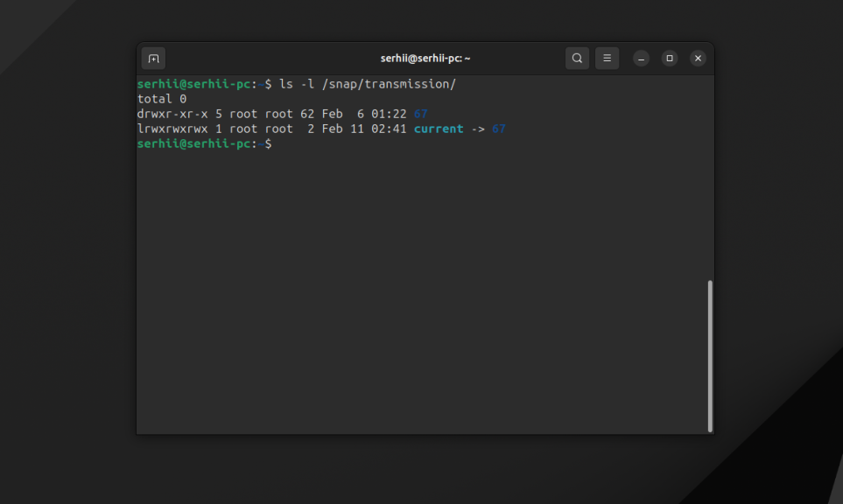Screen dimensions: 843x504
Task: Click directory name 67 in drwxr-xr-x row
Action: pos(420,114)
